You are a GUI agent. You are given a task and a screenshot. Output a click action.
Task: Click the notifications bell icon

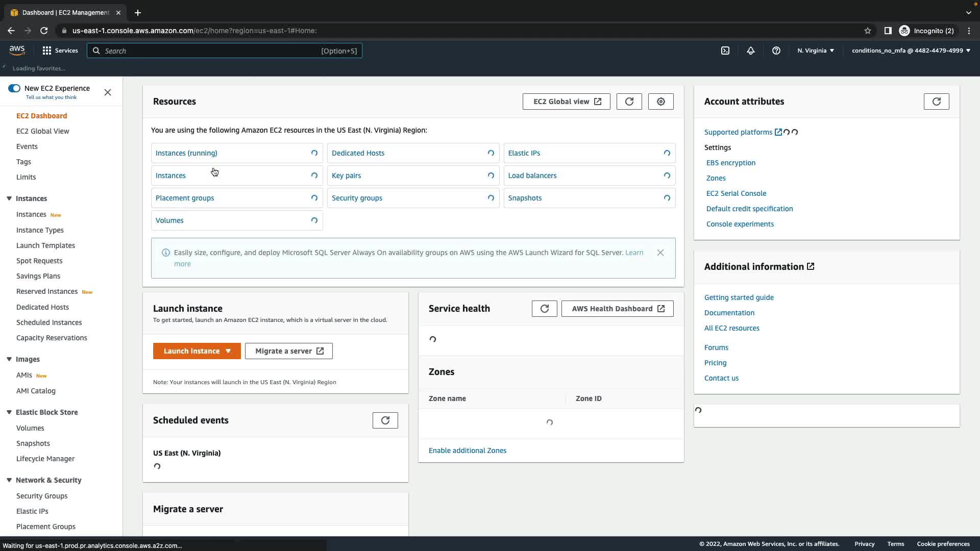(x=751, y=51)
